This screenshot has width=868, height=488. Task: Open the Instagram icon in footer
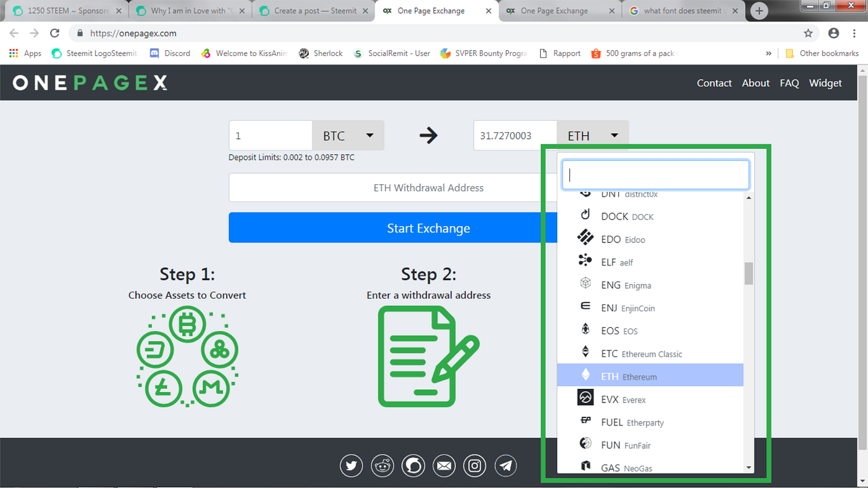coord(475,465)
